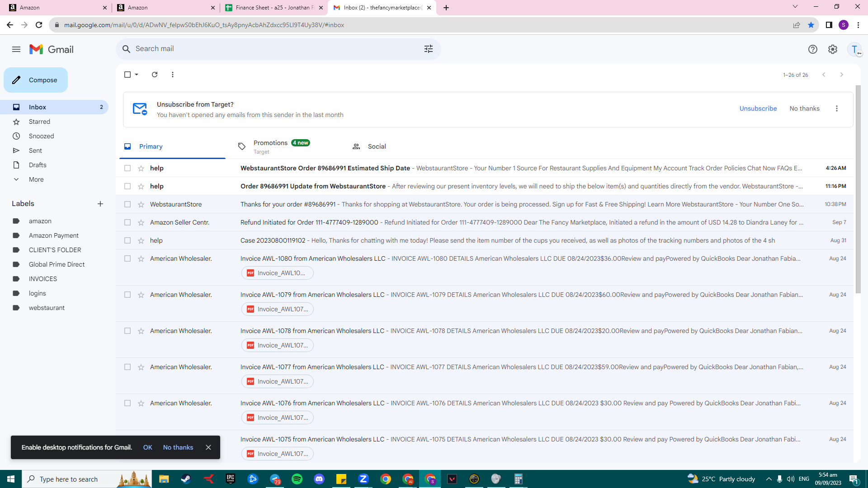Screen dimensions: 868x488
Task: Open Zoom from the taskbar
Action: [x=363, y=479]
